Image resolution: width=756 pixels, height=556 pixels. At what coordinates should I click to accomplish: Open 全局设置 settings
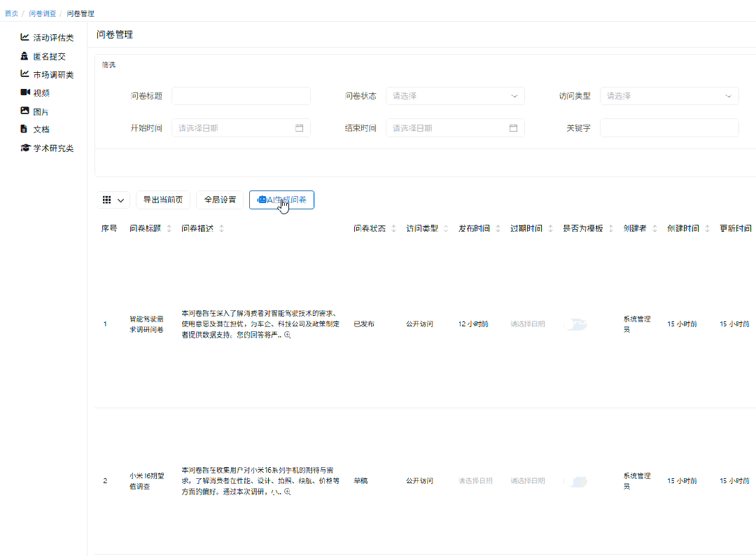[219, 200]
